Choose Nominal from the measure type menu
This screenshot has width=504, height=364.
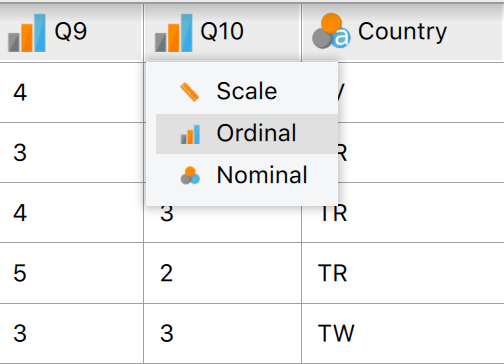click(247, 175)
